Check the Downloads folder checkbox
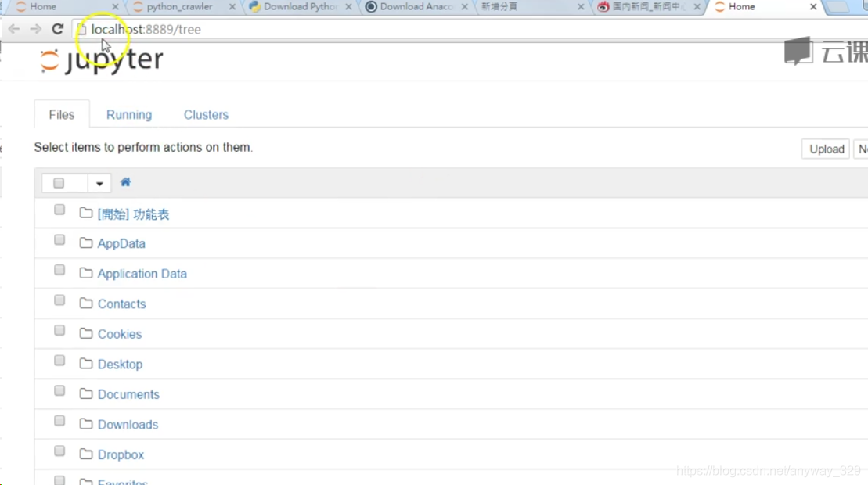Viewport: 868px width, 485px height. pyautogui.click(x=59, y=421)
